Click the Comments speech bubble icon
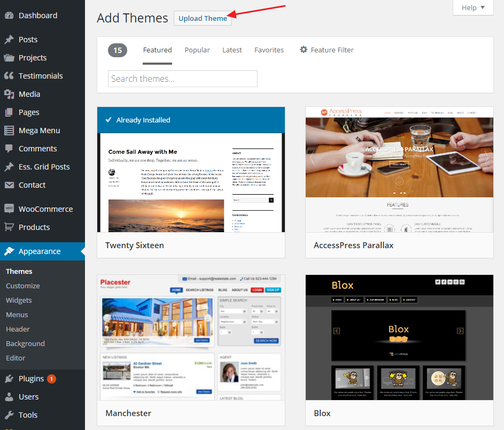This screenshot has height=430, width=504. click(x=9, y=149)
